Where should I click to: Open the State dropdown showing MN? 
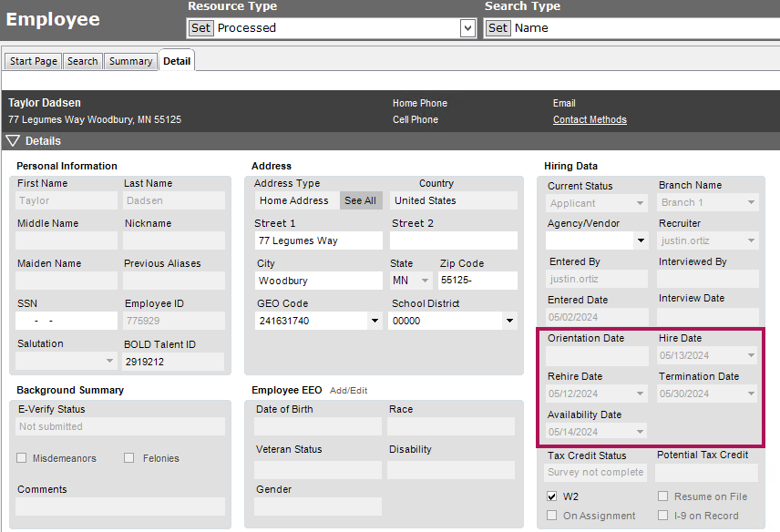(x=425, y=281)
